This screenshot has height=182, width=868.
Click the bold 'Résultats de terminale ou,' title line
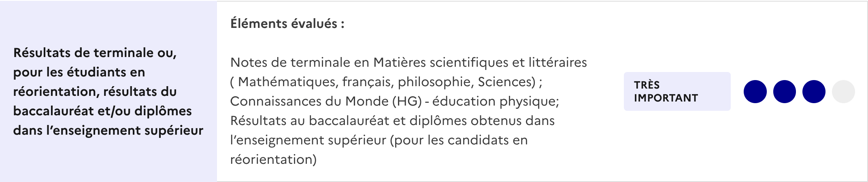[95, 53]
